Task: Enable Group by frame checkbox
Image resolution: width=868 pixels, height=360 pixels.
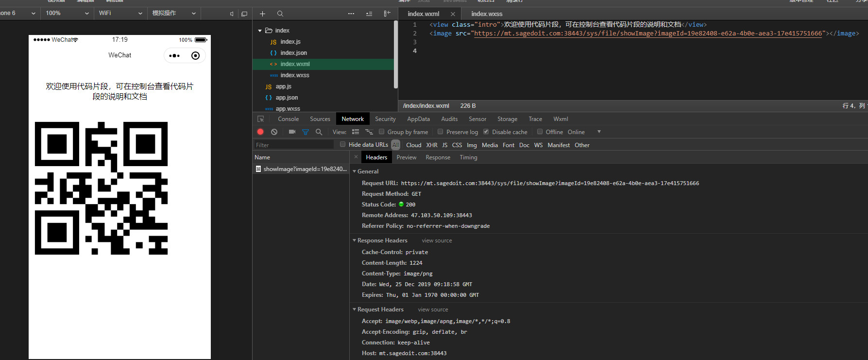Action: click(382, 132)
